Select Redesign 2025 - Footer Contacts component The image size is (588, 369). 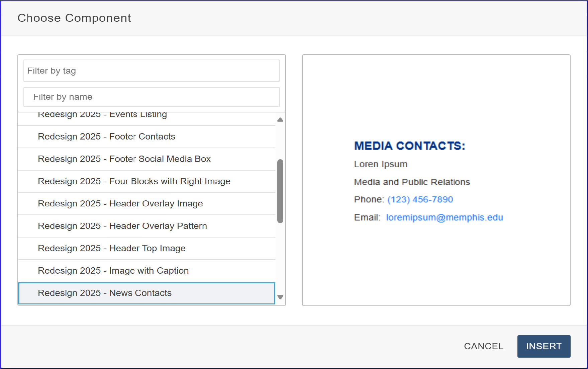tap(106, 136)
